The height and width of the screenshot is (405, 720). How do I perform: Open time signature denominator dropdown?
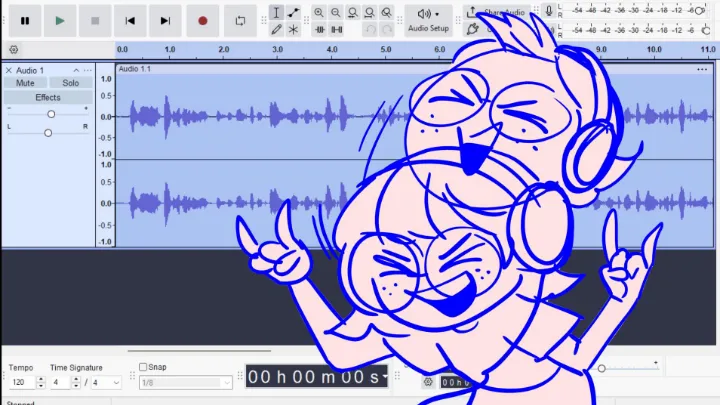[x=106, y=382]
